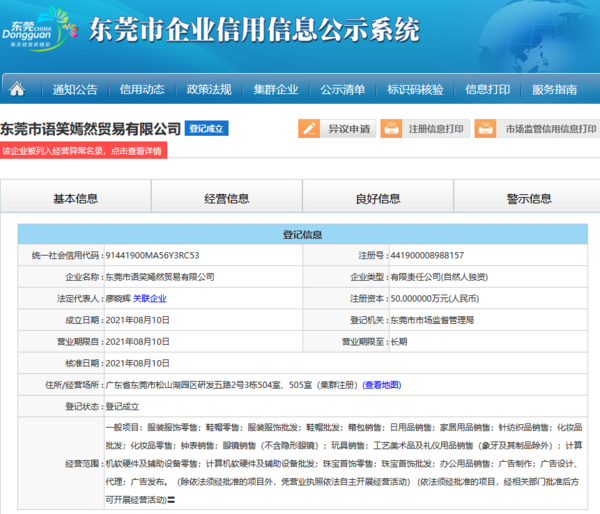Click printer icon beside 注册信息打印

(391, 129)
